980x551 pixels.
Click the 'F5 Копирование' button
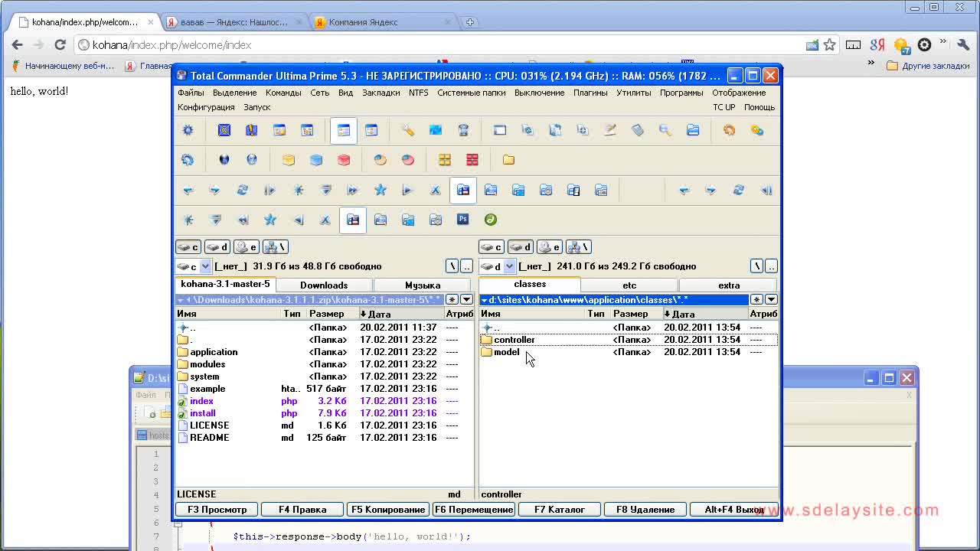(388, 510)
